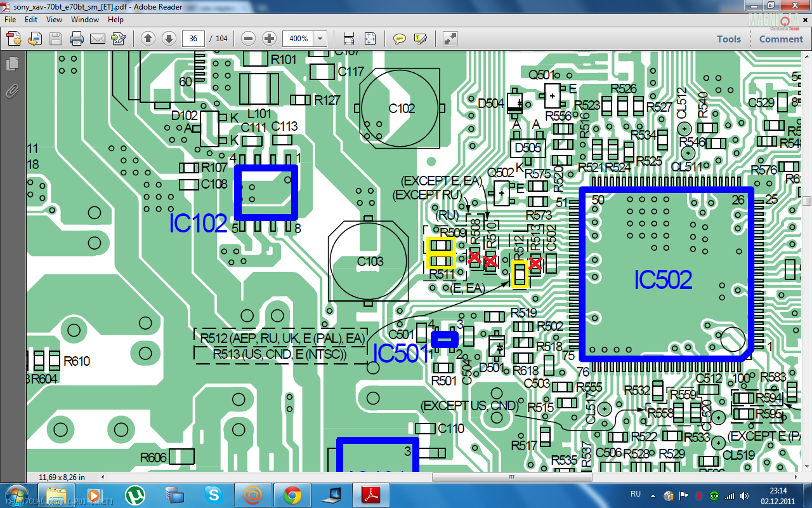812x508 pixels.
Task: Expand the attachments paperclip panel
Action: [12, 91]
